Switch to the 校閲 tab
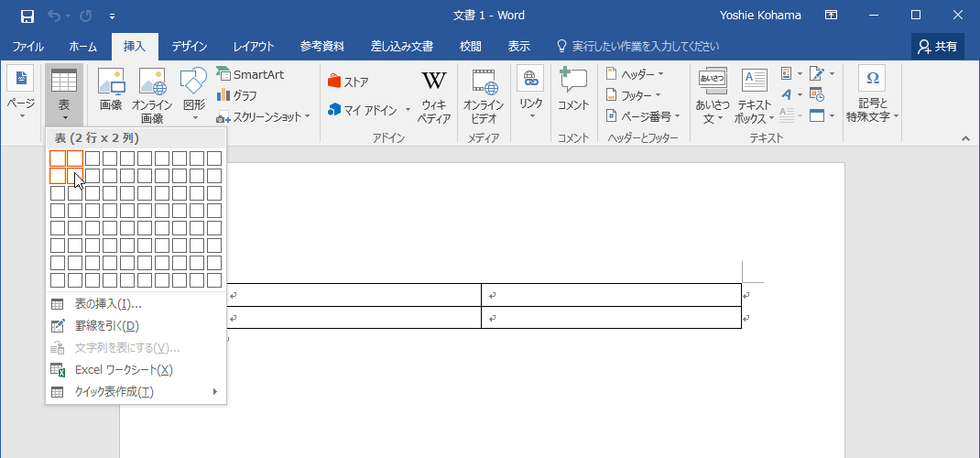This screenshot has height=458, width=980. [471, 46]
